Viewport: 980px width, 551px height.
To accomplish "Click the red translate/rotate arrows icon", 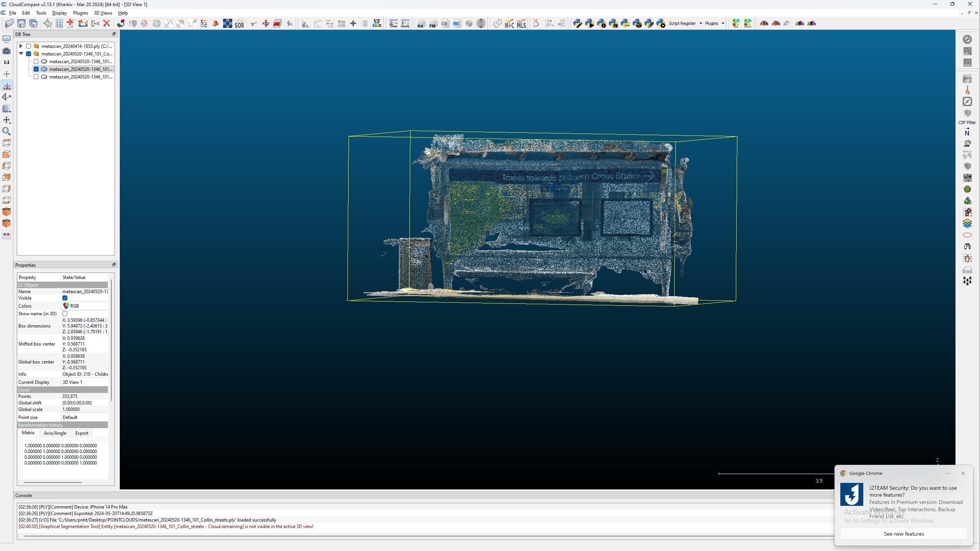I will pyautogui.click(x=266, y=23).
